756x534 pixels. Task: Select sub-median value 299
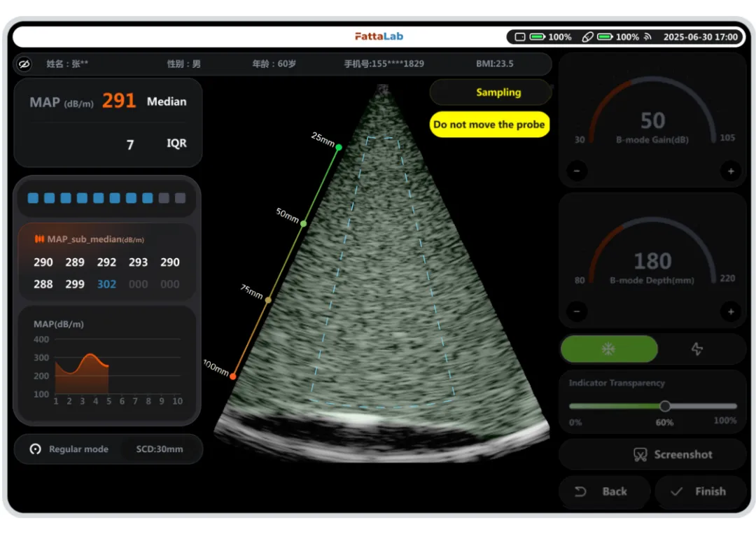(x=75, y=284)
